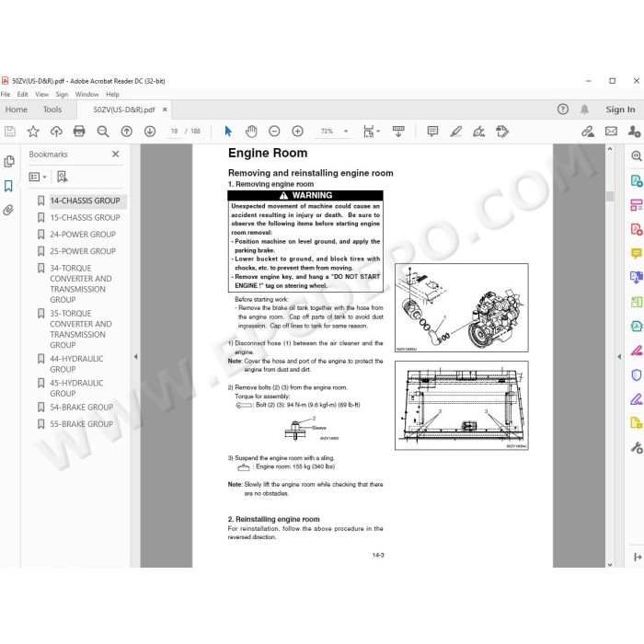Switch to the Home tab
Screen dimensions: 644x644
17,109
